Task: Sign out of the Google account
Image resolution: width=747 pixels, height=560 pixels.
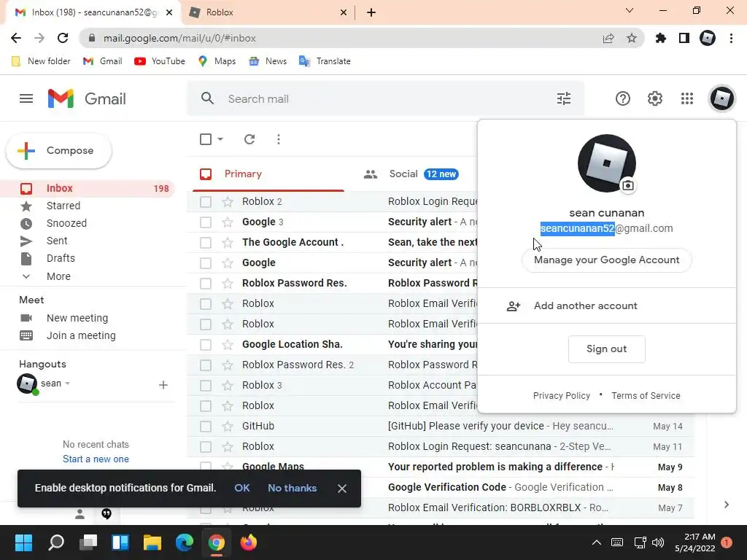Action: pos(606,349)
